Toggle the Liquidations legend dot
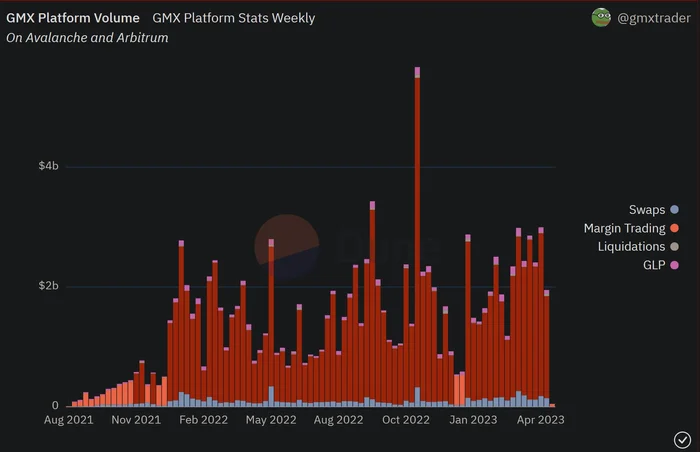The height and width of the screenshot is (452, 700). (675, 247)
